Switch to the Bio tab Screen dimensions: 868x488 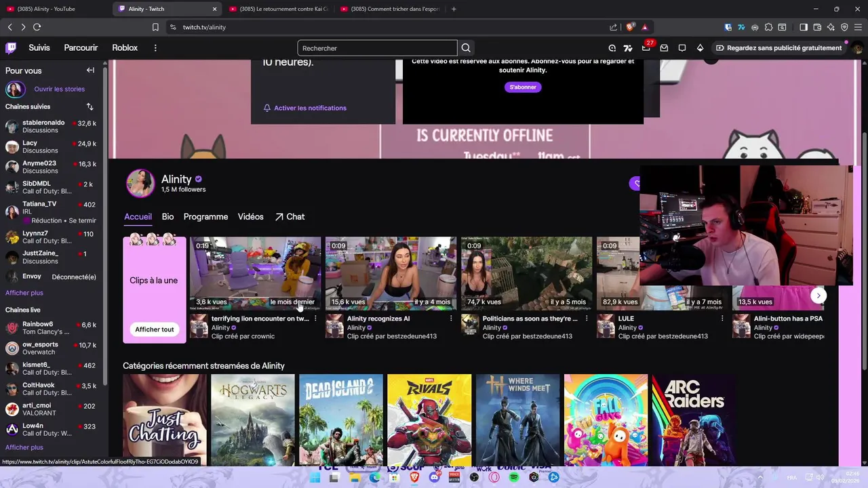click(167, 217)
